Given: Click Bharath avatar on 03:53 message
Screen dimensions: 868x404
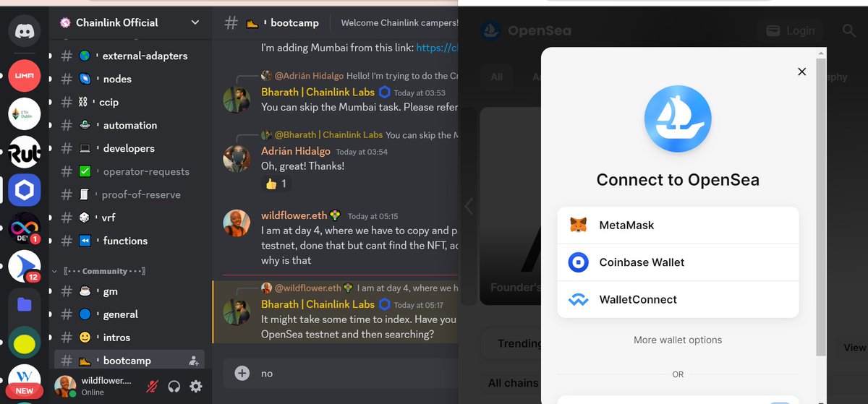Looking at the screenshot, I should [x=237, y=100].
